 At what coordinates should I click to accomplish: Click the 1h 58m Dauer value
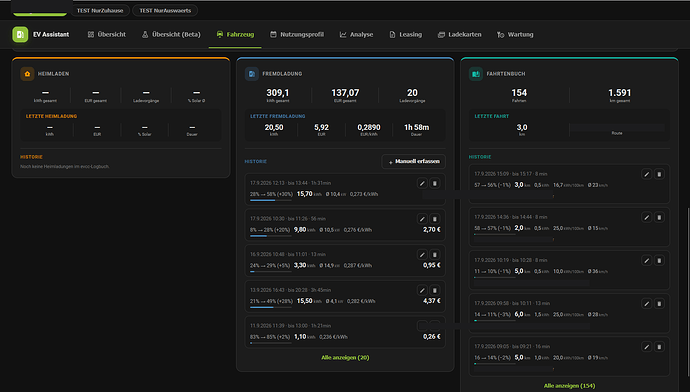point(416,127)
